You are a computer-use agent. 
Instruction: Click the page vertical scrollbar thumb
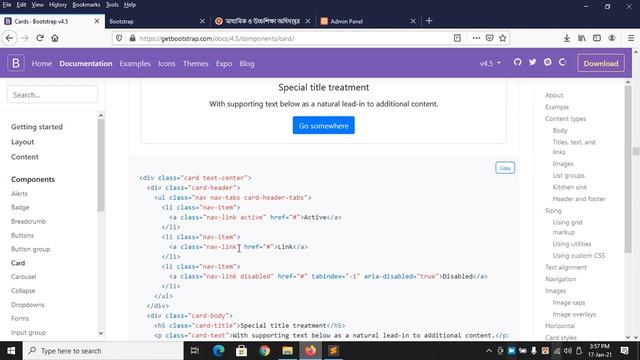[x=636, y=151]
